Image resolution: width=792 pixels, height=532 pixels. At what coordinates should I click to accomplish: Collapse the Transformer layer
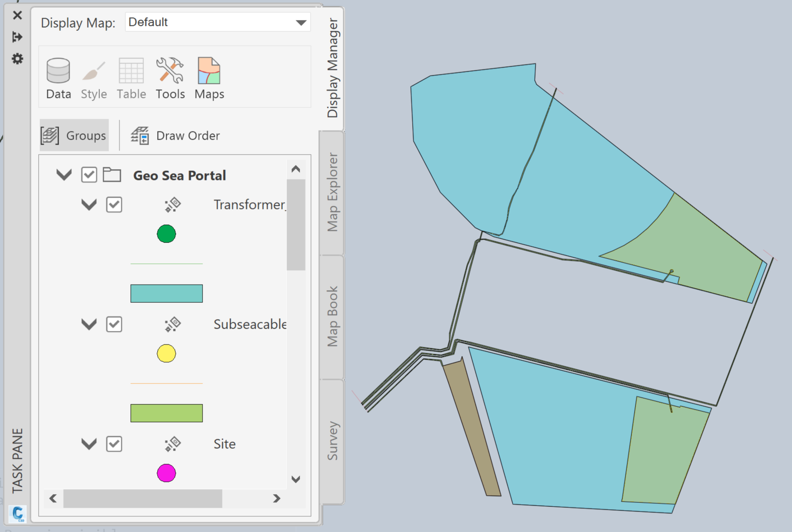(89, 205)
